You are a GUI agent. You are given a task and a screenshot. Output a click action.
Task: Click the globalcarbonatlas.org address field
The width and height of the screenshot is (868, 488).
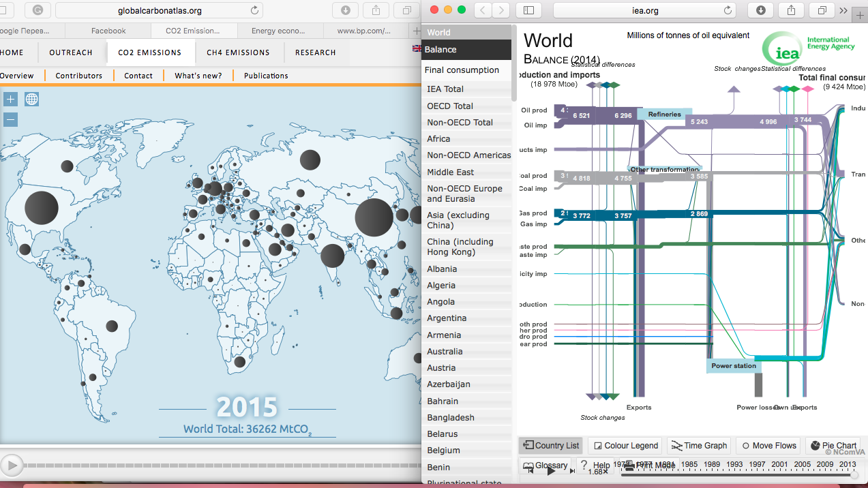coord(160,10)
